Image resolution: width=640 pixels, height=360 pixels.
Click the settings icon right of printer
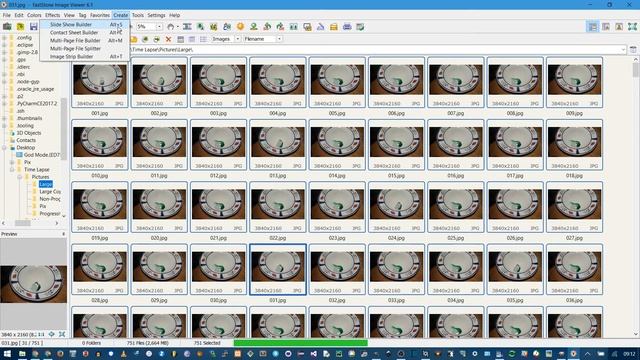tap(360, 27)
